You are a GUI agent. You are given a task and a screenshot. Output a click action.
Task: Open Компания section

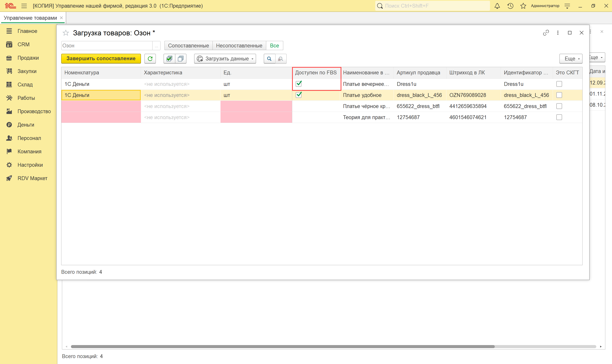[29, 152]
